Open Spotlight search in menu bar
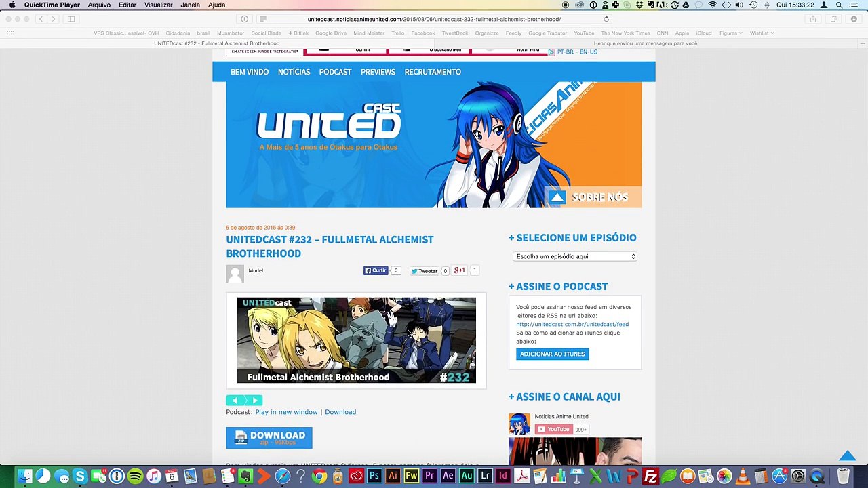868x488 pixels. click(x=840, y=5)
